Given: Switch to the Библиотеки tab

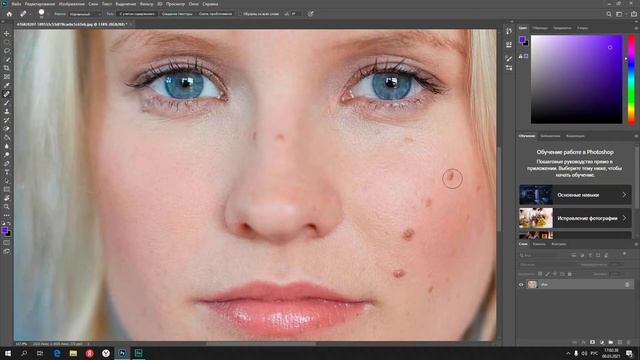Looking at the screenshot, I should click(550, 136).
